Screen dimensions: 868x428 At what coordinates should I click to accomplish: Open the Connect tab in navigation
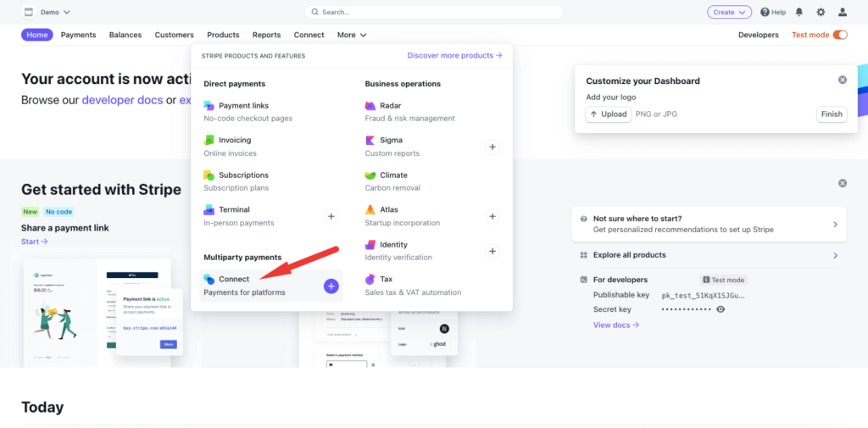(309, 35)
